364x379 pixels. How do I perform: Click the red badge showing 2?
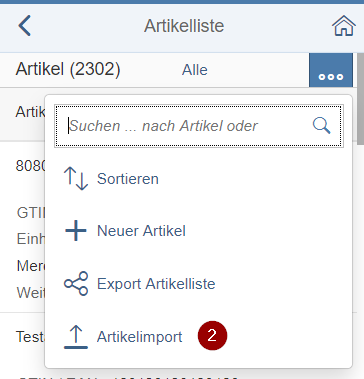(x=212, y=336)
